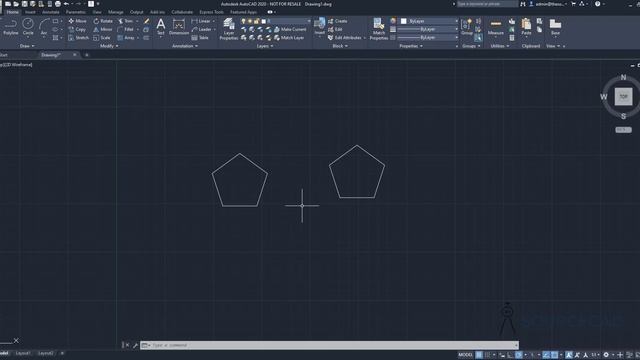This screenshot has width=640, height=360.
Task: Toggle object snap tracking in status bar
Action: click(546, 355)
